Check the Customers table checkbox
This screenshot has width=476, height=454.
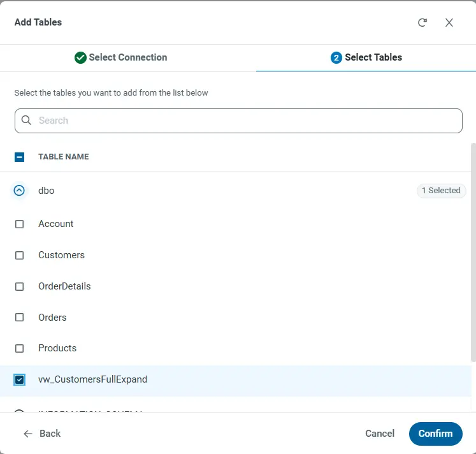[x=19, y=256]
